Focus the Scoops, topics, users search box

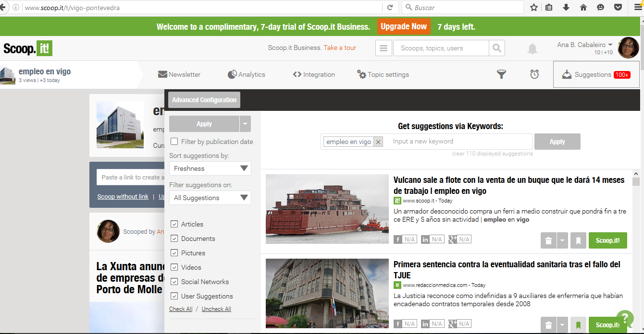click(x=441, y=48)
